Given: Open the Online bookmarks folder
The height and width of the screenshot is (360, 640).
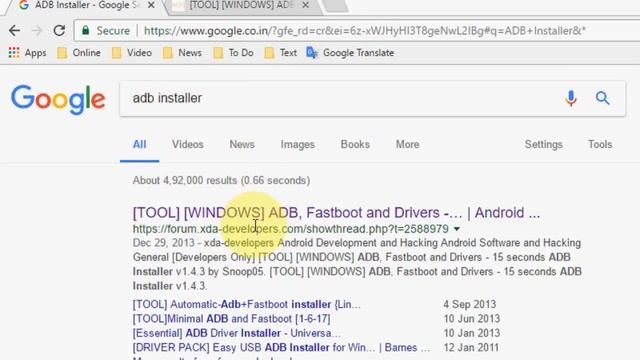Looking at the screenshot, I should (79, 53).
